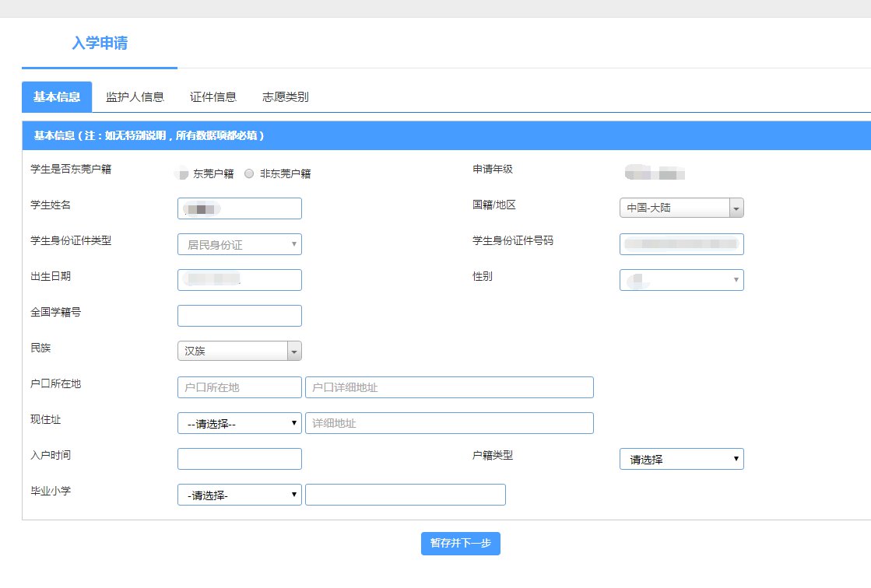This screenshot has width=871, height=588.
Task: Expand the 国籍/地区 dropdown arrow
Action: [x=736, y=208]
